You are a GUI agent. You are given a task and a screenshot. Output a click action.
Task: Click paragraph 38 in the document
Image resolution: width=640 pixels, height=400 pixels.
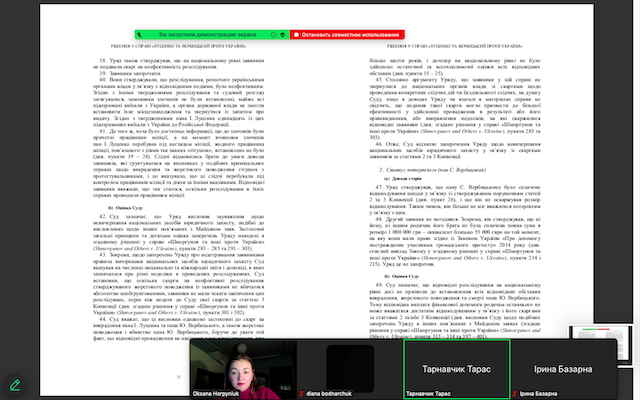point(178,63)
